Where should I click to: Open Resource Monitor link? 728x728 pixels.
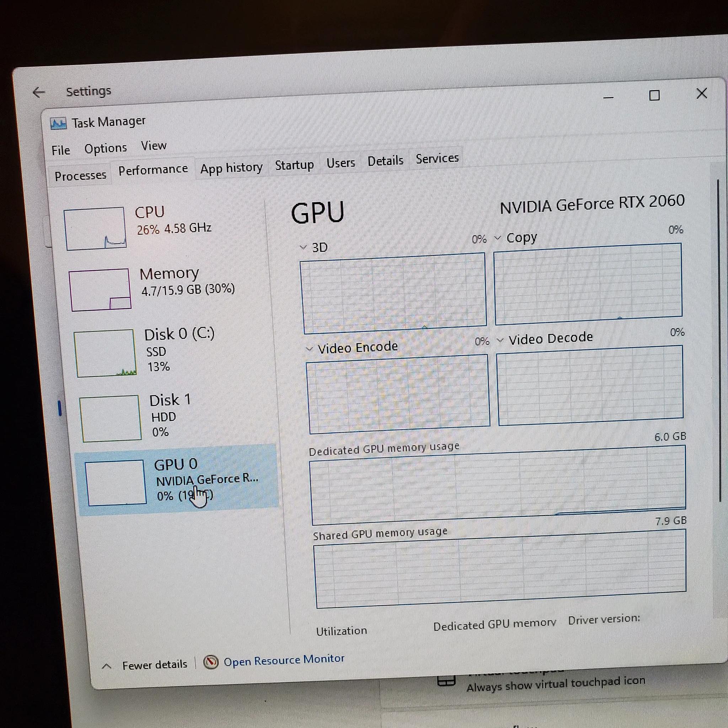pos(284,660)
